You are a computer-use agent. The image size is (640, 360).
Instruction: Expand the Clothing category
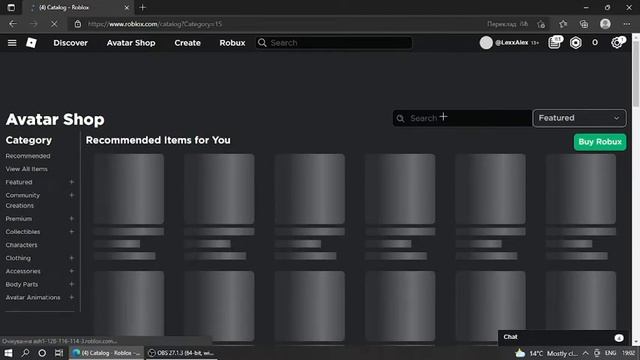click(71, 258)
